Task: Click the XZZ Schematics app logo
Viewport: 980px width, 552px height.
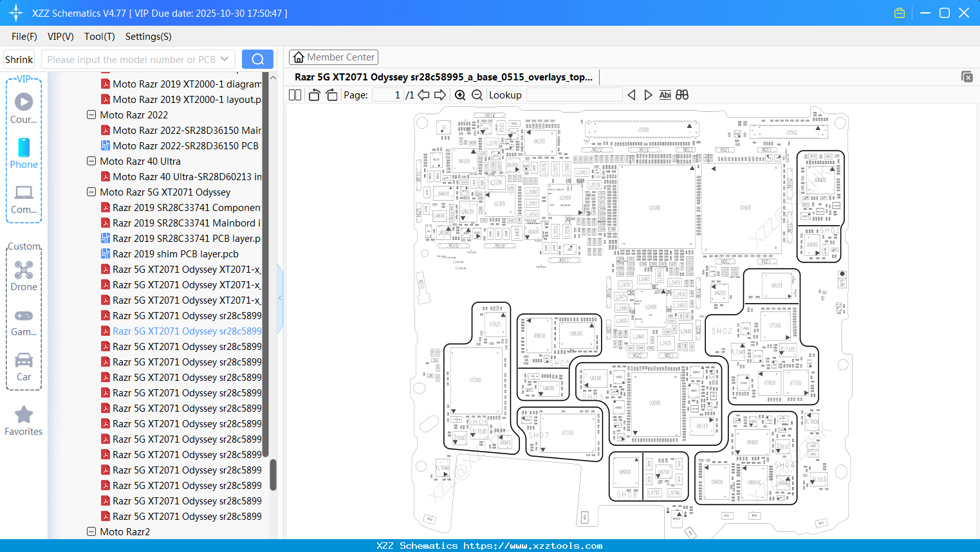Action: tap(16, 13)
